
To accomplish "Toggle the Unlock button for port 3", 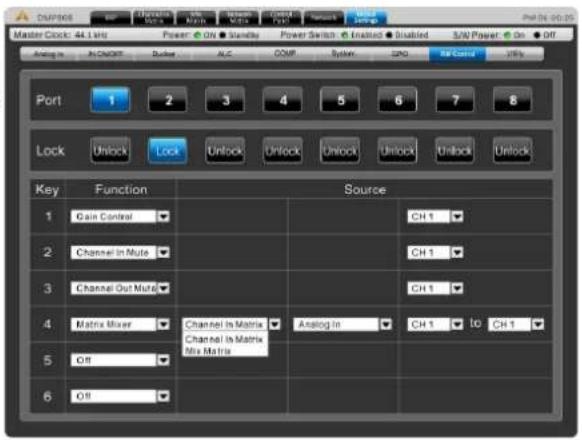I will (225, 150).
